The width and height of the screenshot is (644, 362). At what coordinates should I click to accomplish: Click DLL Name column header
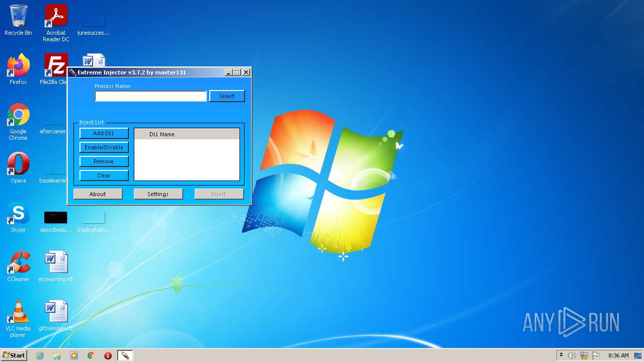pos(187,134)
